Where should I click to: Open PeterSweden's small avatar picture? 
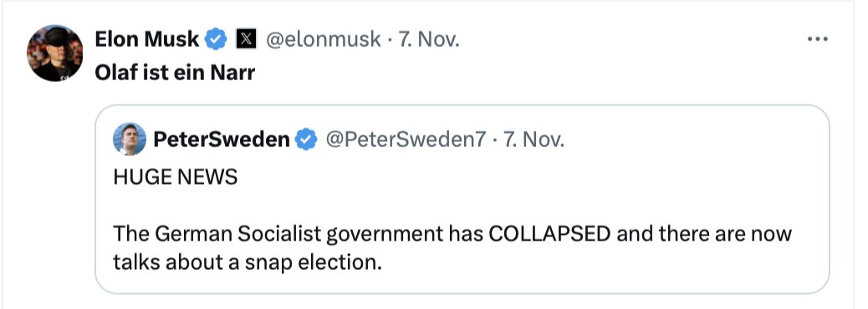[x=130, y=139]
